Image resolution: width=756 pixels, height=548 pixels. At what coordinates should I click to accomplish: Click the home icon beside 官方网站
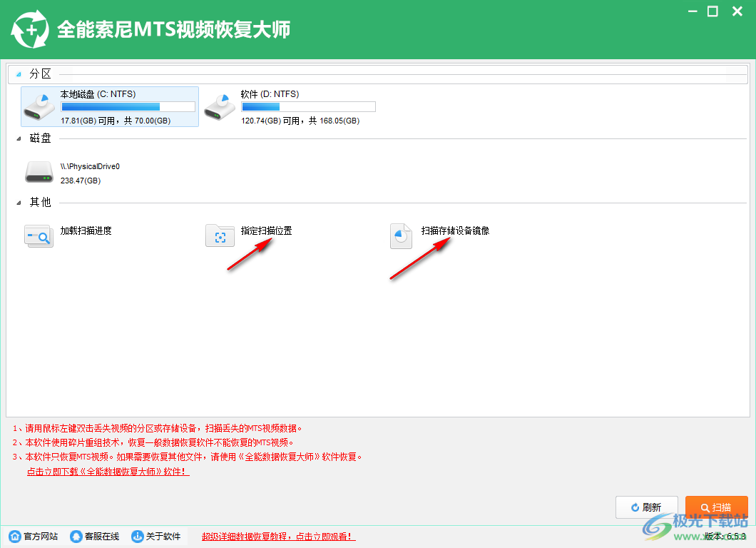tap(15, 536)
